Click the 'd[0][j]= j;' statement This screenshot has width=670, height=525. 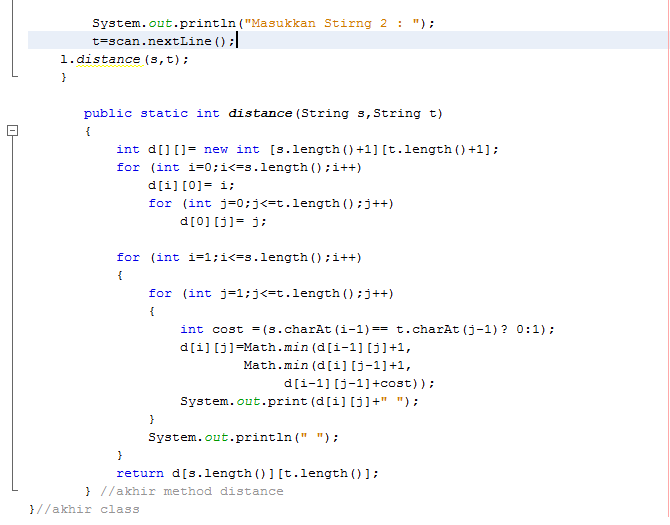pos(223,221)
